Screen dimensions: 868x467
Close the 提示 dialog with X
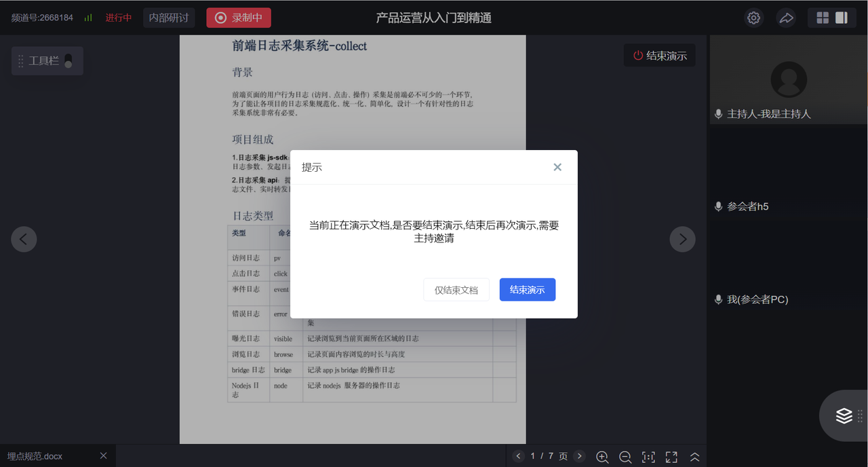(x=557, y=167)
